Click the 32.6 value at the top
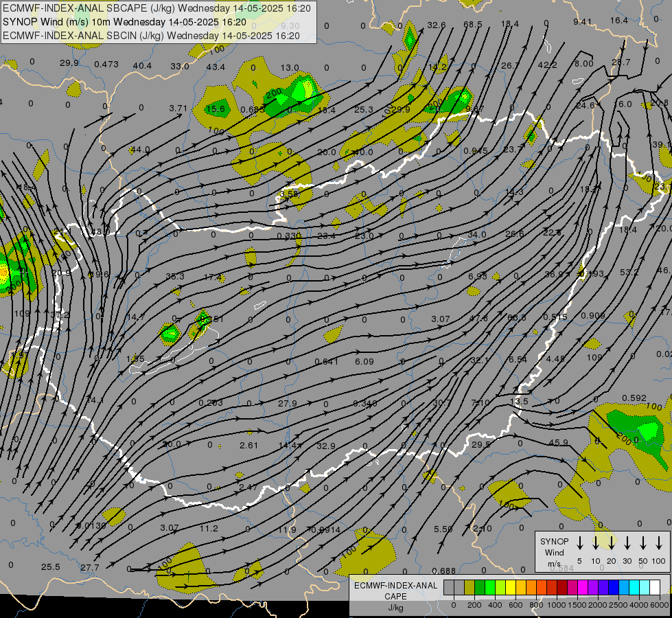The width and height of the screenshot is (672, 618). [x=437, y=25]
